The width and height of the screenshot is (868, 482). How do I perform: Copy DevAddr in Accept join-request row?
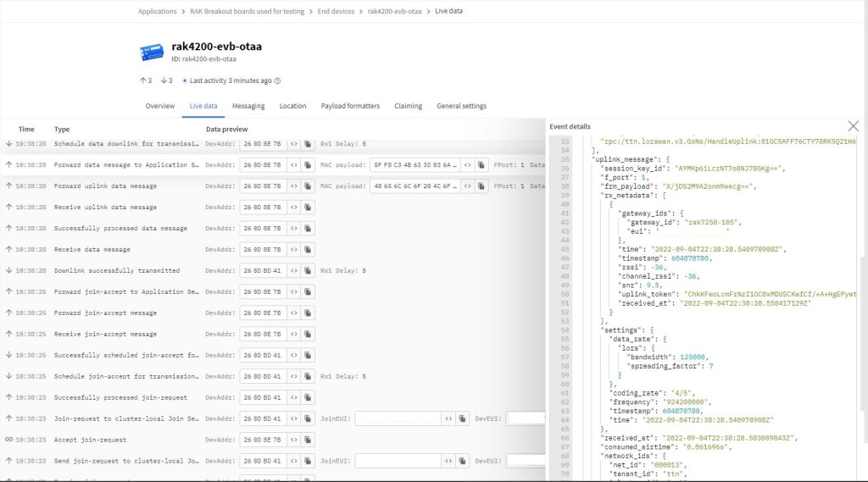[x=308, y=440]
